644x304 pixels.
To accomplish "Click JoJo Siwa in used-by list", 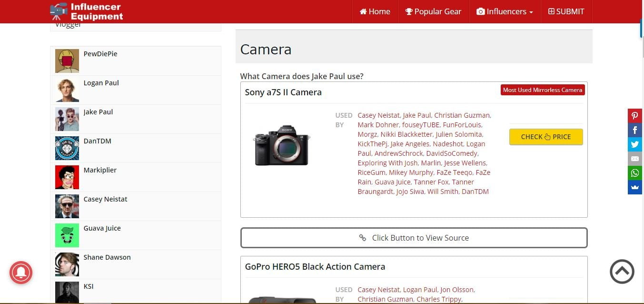I will click(x=410, y=192).
